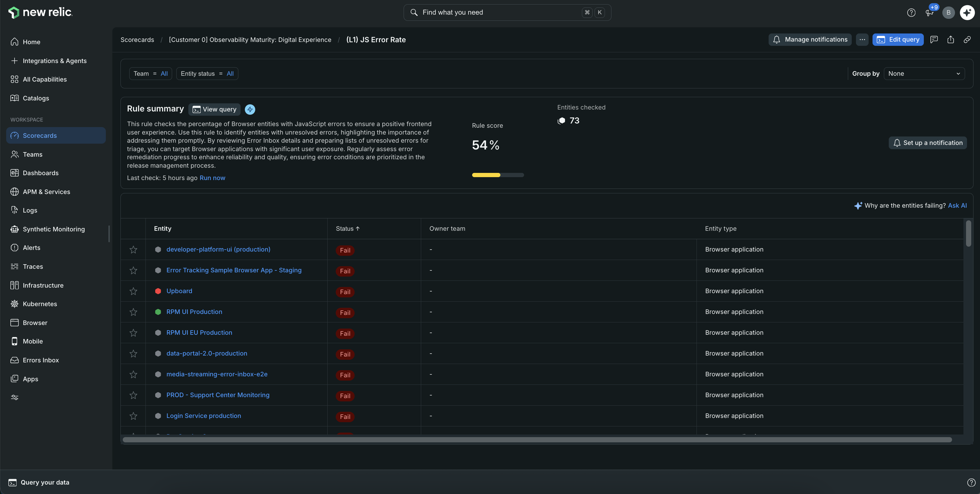
Task: Click the Edit query button
Action: (898, 40)
